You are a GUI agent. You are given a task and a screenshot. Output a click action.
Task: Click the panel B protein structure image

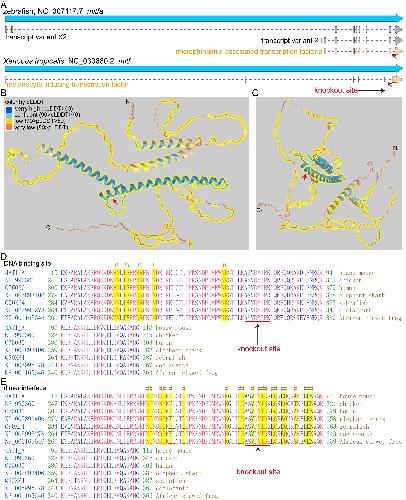click(126, 173)
